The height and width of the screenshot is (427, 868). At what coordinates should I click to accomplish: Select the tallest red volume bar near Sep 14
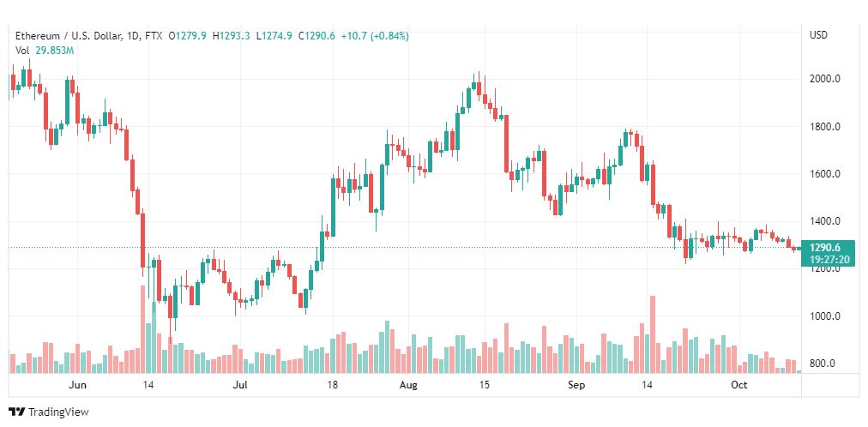(653, 334)
